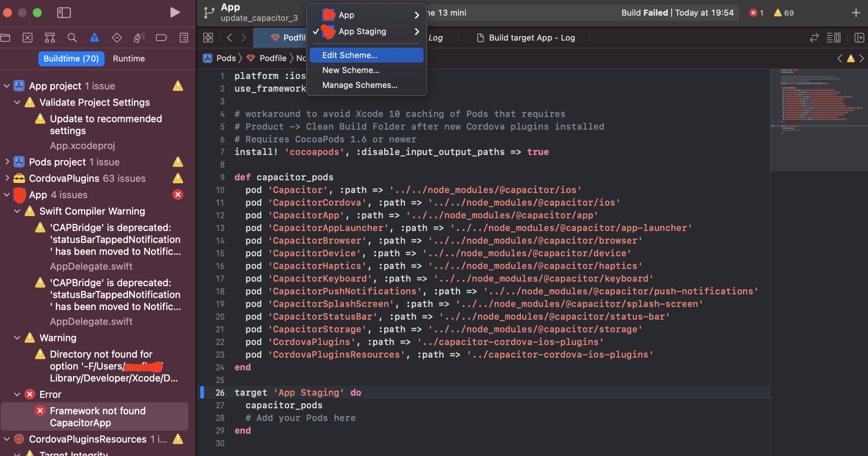The image size is (868, 456).
Task: Click the App Staging scheme checkbox
Action: 315,31
